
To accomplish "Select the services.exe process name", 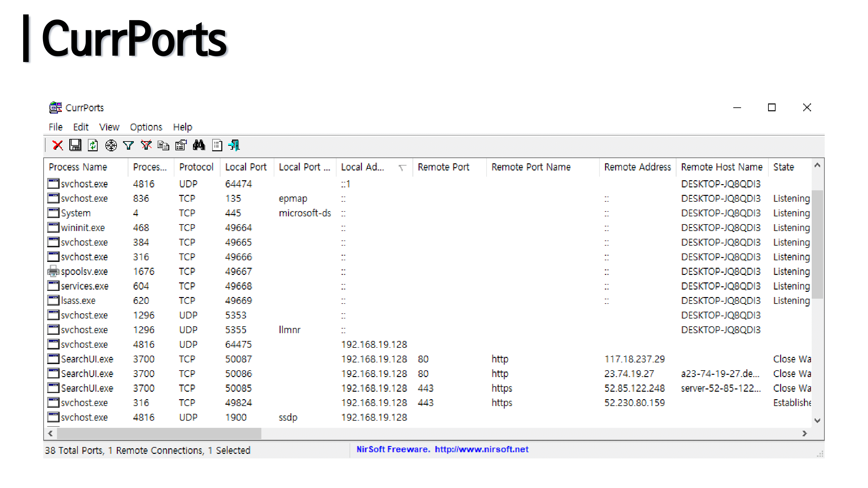I will 85,286.
